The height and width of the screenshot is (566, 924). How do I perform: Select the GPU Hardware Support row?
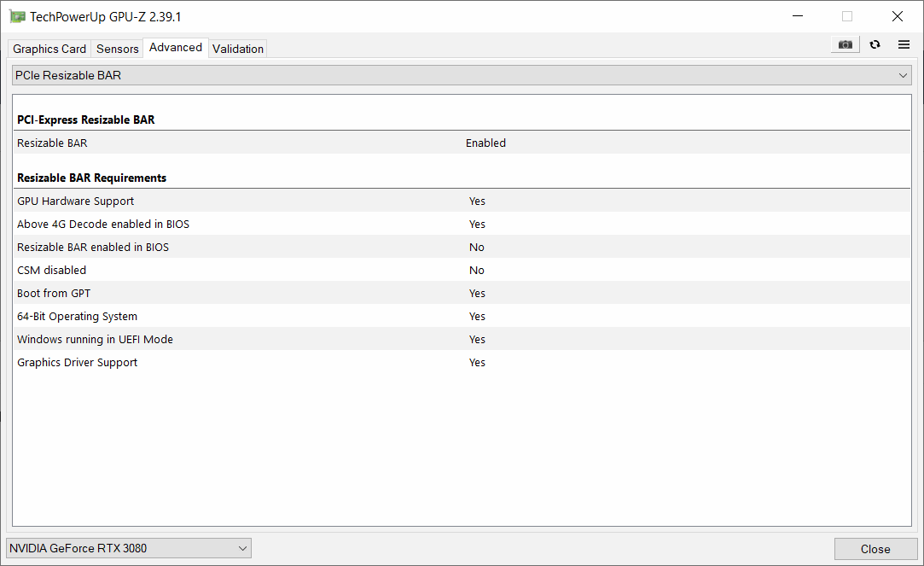click(x=462, y=201)
